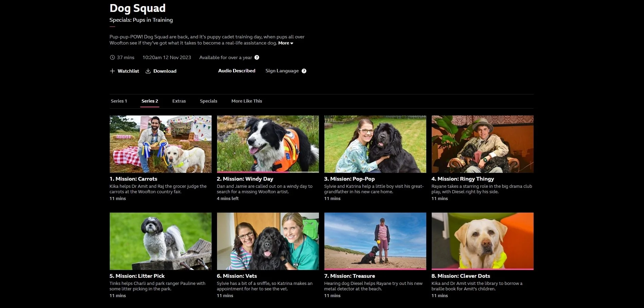This screenshot has height=308, width=644.
Task: Click the title 8. Mission: Clever Dots
Action: coord(461,276)
